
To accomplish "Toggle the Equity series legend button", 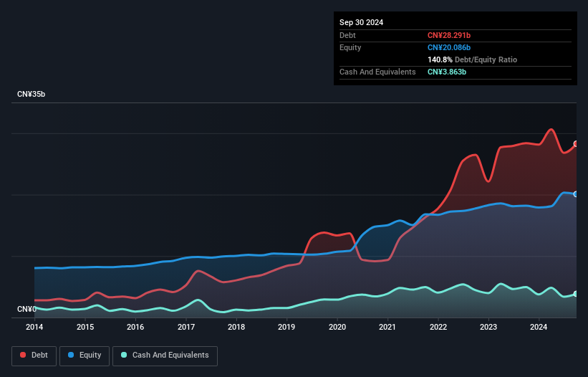I will pyautogui.click(x=85, y=355).
